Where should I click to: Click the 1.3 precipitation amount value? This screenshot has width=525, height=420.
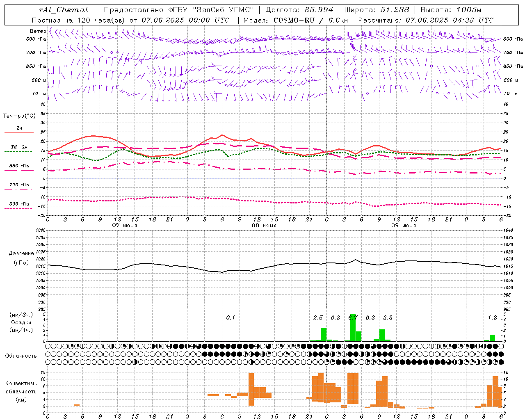(x=492, y=317)
